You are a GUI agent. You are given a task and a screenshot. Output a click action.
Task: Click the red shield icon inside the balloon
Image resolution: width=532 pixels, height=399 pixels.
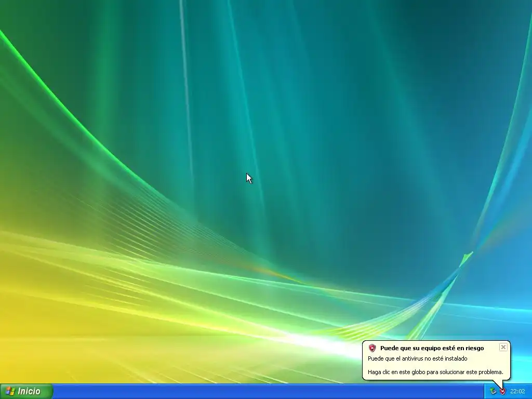373,348
